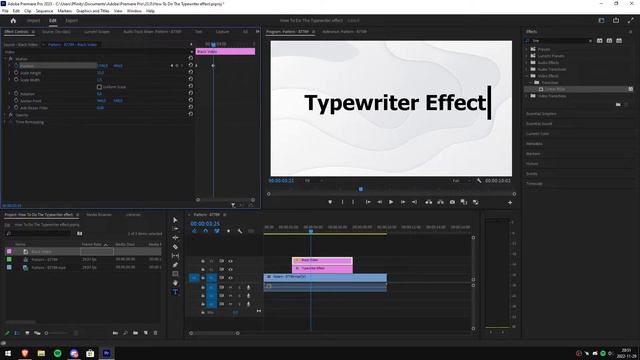Toggle Snap in the timeline
Viewport: 640px width, 360px height.
tap(205, 231)
